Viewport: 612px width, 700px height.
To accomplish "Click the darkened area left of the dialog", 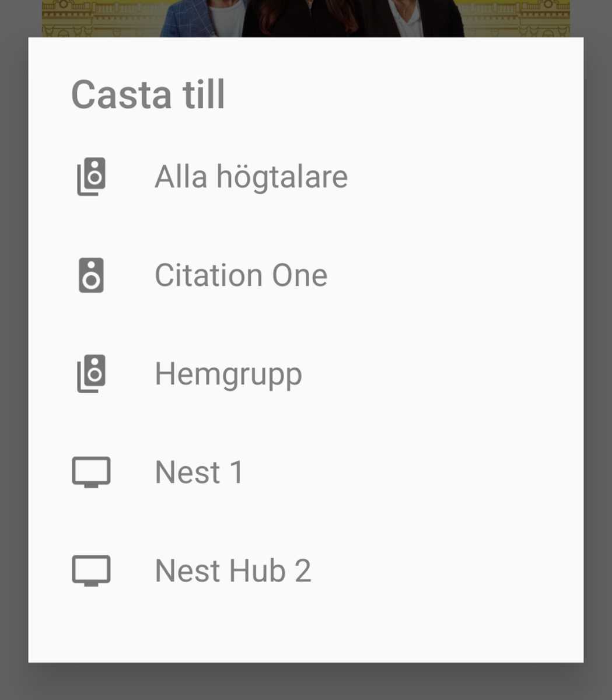I will pyautogui.click(x=13, y=350).
